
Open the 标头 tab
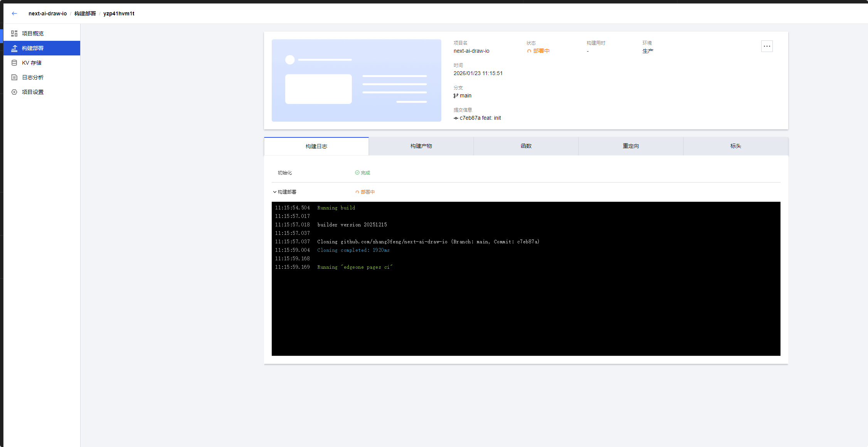(735, 146)
